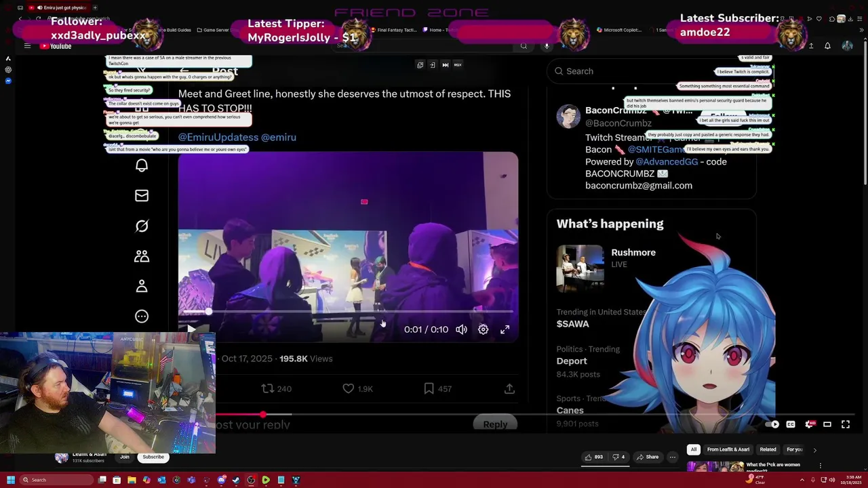Open the @emiru mention link
868x488 pixels.
point(279,137)
